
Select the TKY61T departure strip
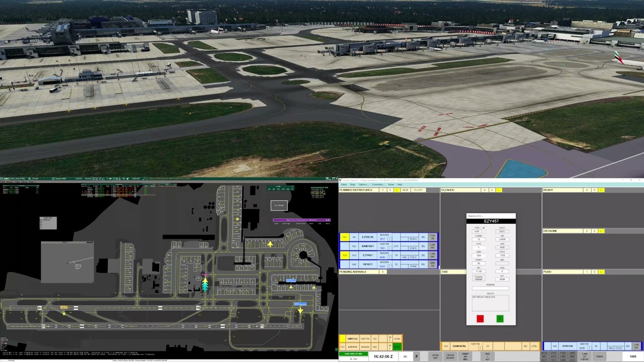click(x=388, y=264)
